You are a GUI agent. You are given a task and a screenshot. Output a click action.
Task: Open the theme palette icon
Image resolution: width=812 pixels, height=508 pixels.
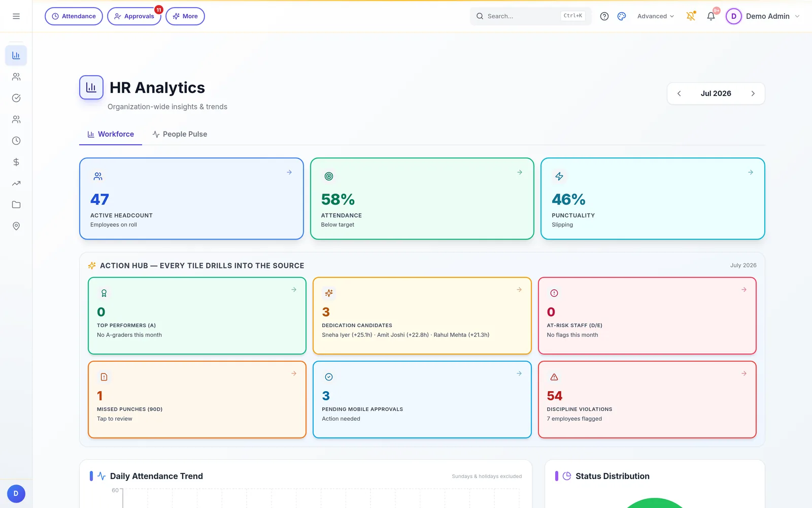pyautogui.click(x=622, y=16)
